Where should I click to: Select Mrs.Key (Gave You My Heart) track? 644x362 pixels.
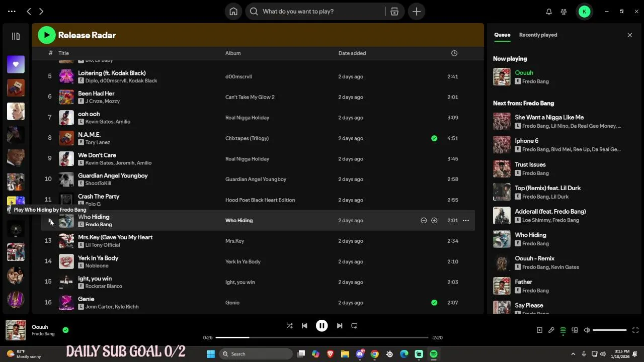pos(258,241)
